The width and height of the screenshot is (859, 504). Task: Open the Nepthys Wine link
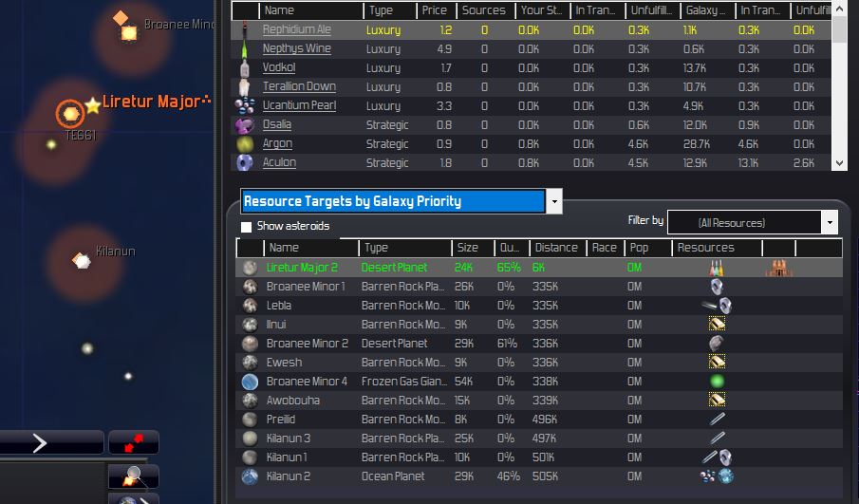(x=296, y=48)
